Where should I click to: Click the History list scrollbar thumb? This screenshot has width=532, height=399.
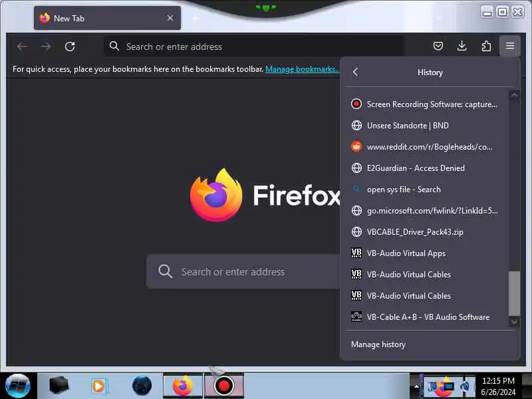point(514,293)
